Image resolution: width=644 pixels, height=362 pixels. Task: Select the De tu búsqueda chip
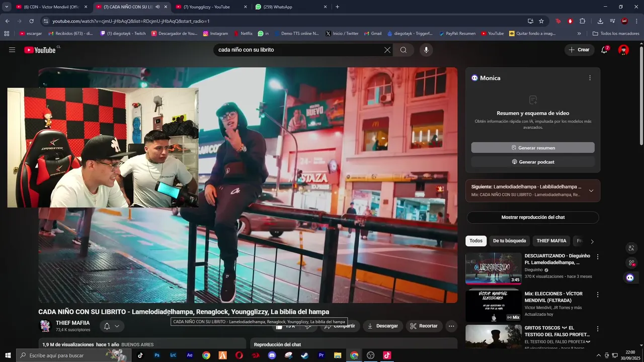coord(509,241)
